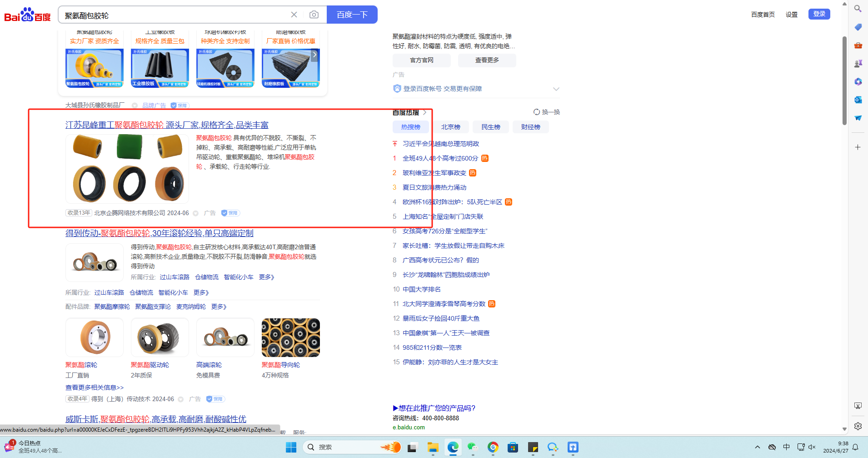Focus the Baidu search input field
Screen dimensions: 868x458
pyautogui.click(x=175, y=15)
